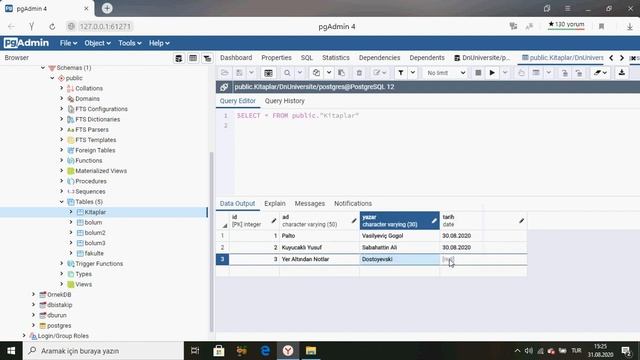The width and height of the screenshot is (640, 360).
Task: Click the Stop query square icon
Action: (478, 73)
